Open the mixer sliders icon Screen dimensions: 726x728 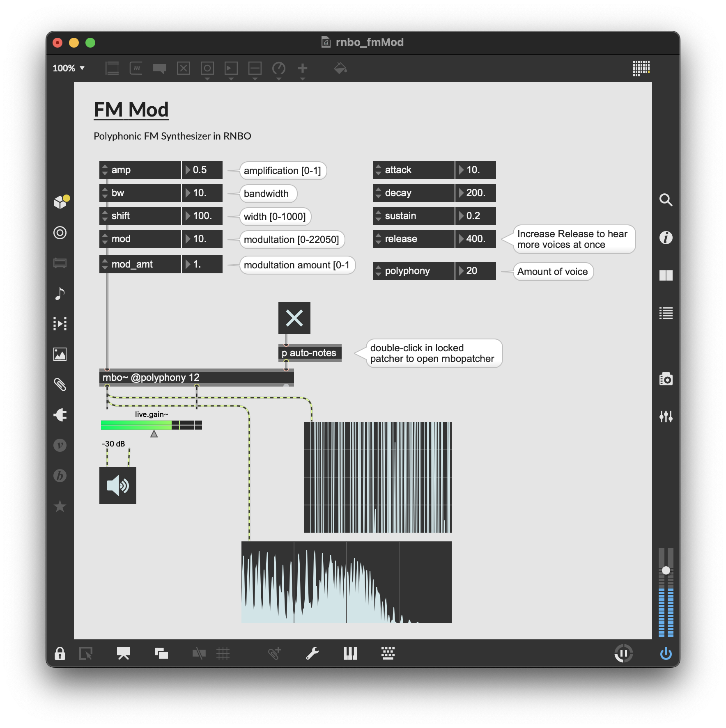(666, 417)
